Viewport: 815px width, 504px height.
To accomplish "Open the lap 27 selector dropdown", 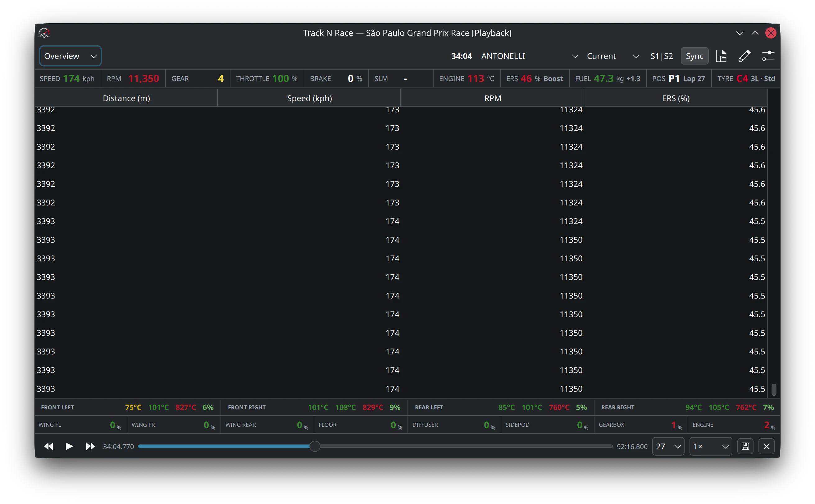I will [668, 446].
